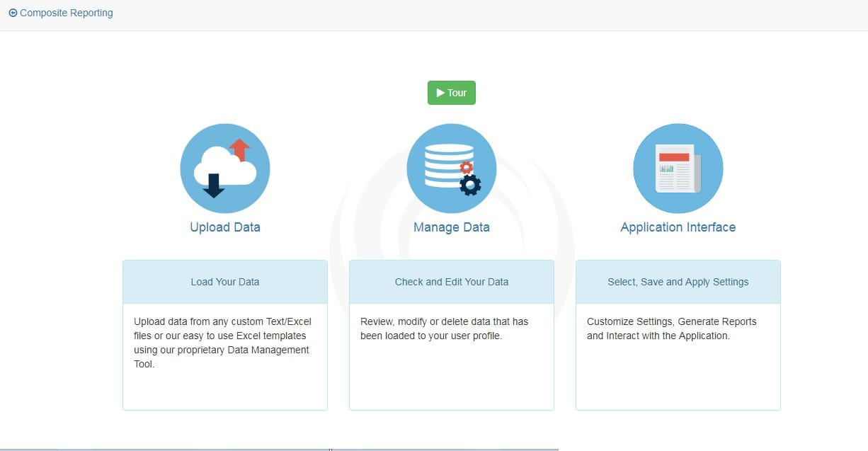Screen dimensions: 868x451
Task: Select the Load Your Data panel header
Action: (x=225, y=282)
